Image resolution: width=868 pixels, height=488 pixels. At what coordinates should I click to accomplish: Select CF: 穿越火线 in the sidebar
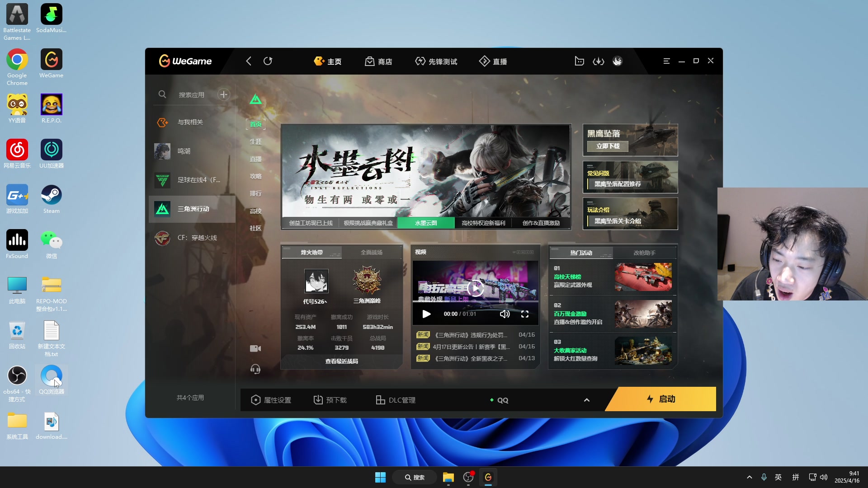192,238
